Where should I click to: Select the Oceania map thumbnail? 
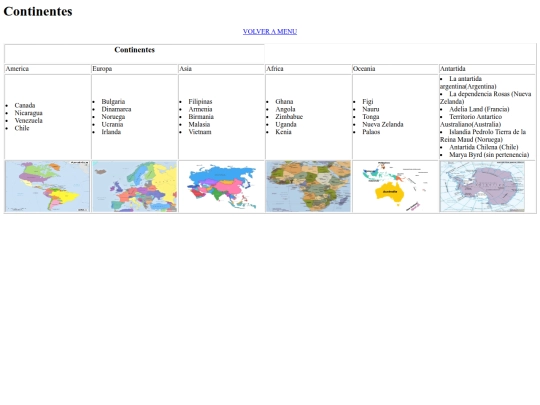(x=395, y=186)
